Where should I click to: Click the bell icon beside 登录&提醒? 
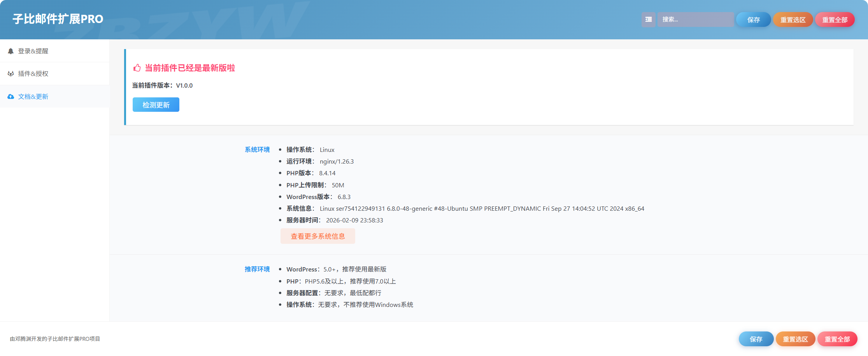(11, 51)
